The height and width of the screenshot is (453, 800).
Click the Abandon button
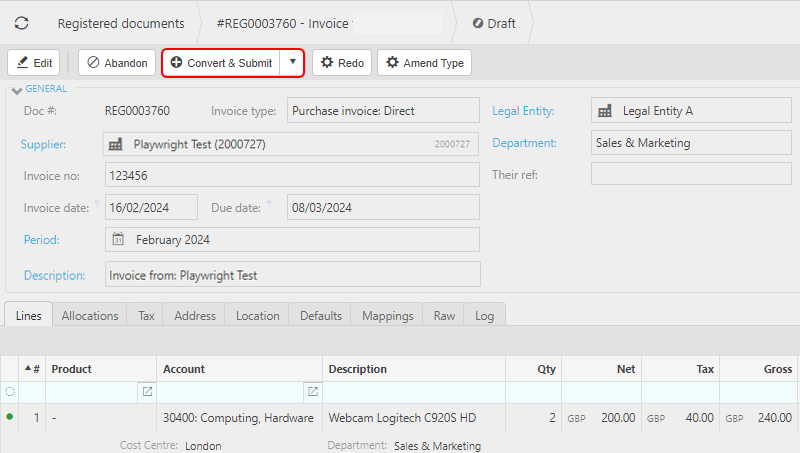117,63
